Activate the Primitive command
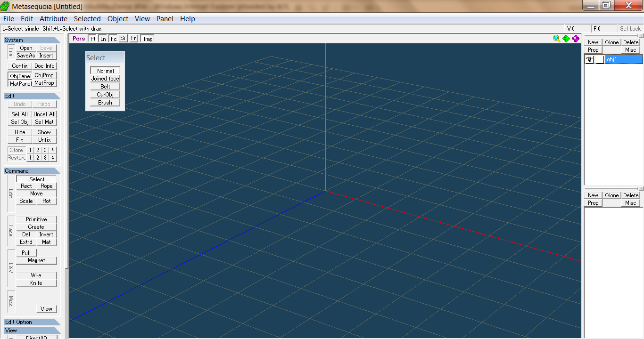Image resolution: width=644 pixels, height=339 pixels. [36, 219]
